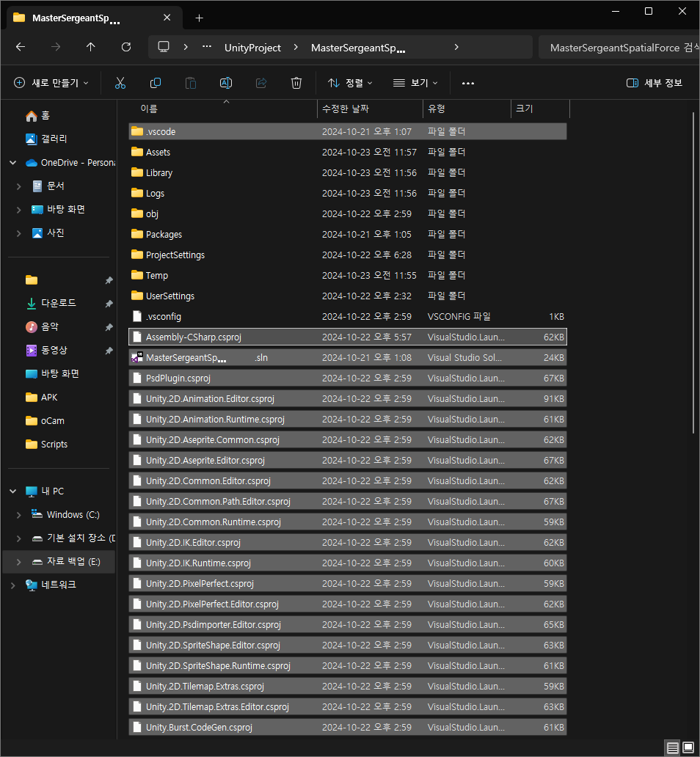Select the .vsconfig file
The image size is (700, 757).
(x=347, y=317)
